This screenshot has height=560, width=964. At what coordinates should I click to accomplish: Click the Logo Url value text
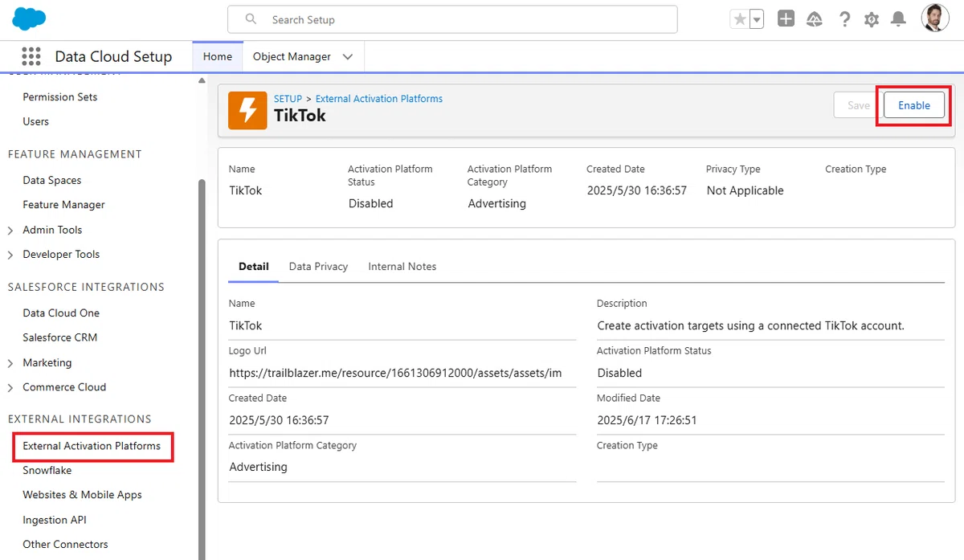point(395,373)
